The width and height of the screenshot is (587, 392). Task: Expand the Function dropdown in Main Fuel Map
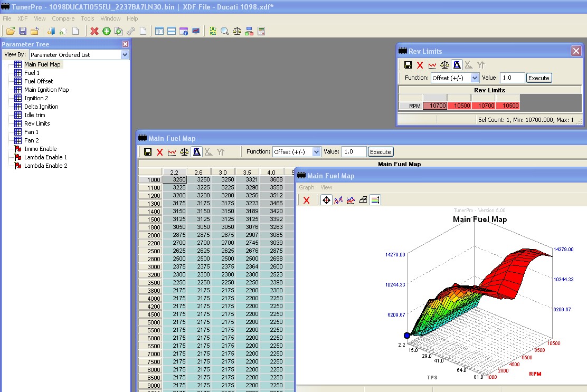click(316, 152)
